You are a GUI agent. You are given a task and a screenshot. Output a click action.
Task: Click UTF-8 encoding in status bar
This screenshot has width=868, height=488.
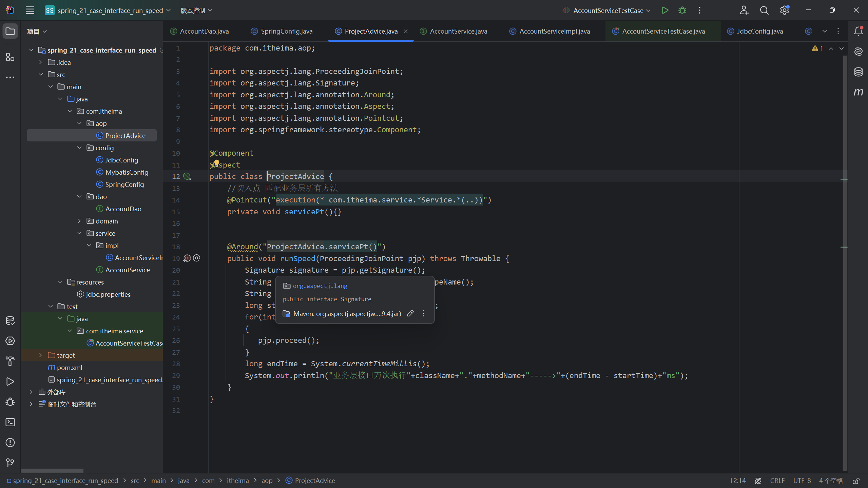[802, 481]
